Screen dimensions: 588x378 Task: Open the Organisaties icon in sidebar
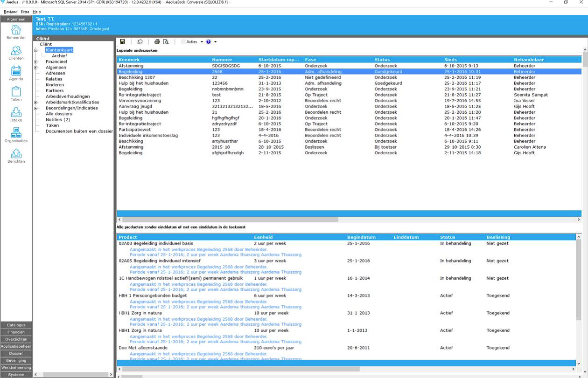(16, 133)
